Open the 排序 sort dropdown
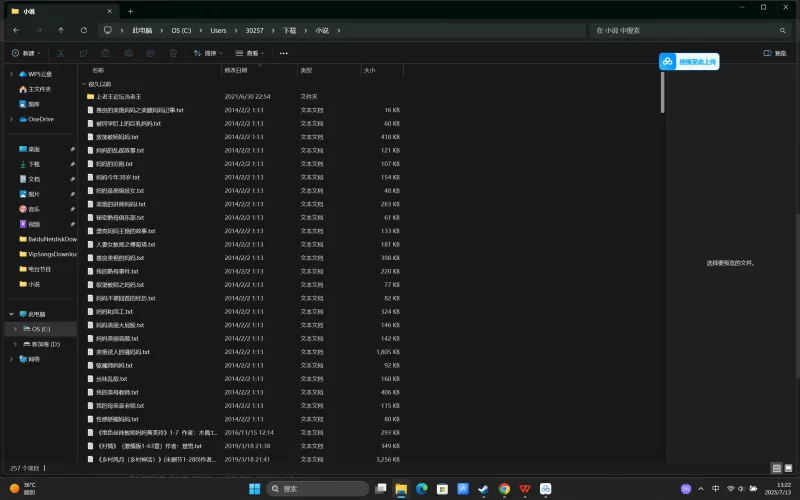 (x=208, y=53)
